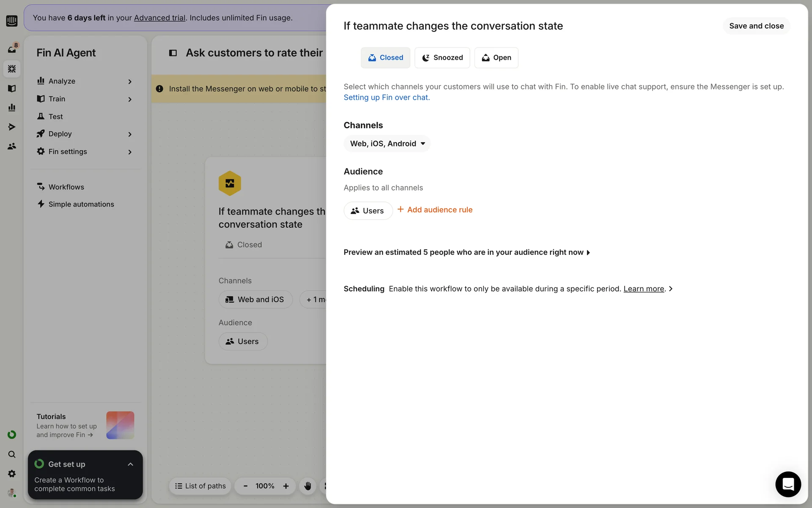Viewport: 812px width, 508px height.
Task: Open Workflows in the sidebar
Action: tap(66, 187)
